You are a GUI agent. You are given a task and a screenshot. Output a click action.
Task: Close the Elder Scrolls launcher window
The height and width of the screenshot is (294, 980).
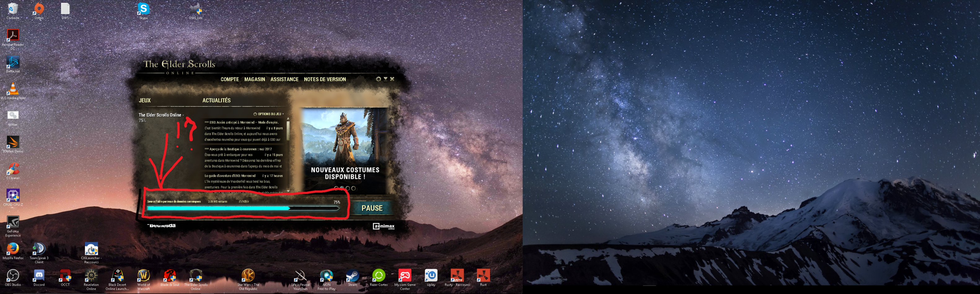point(392,79)
